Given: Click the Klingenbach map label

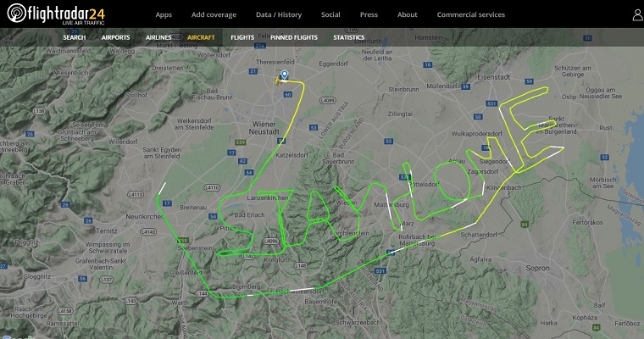Looking at the screenshot, I should pyautogui.click(x=504, y=187).
